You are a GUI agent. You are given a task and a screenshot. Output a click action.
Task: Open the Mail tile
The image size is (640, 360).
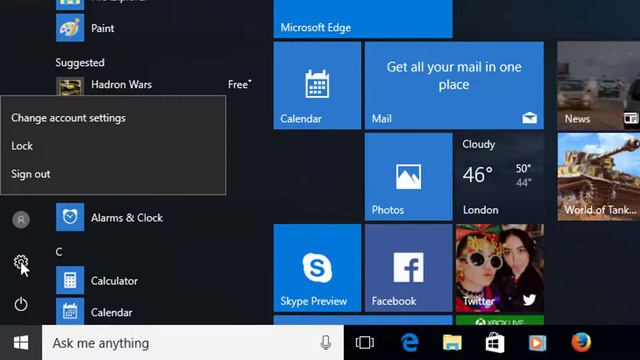454,85
